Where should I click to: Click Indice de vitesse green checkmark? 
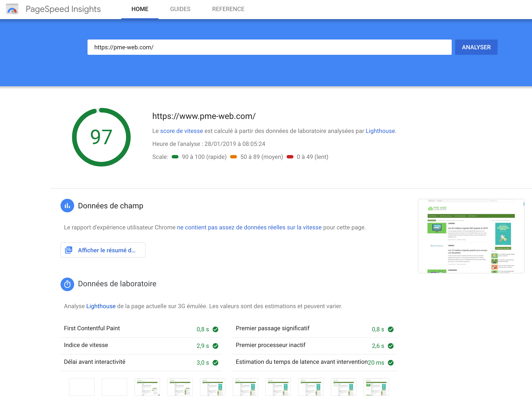pyautogui.click(x=215, y=346)
